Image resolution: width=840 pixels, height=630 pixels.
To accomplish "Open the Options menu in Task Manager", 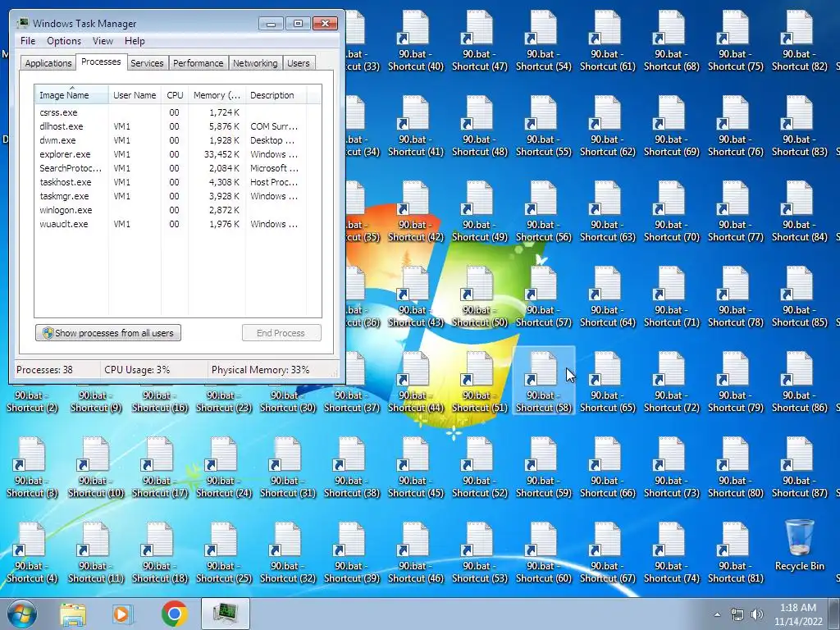I will (64, 41).
